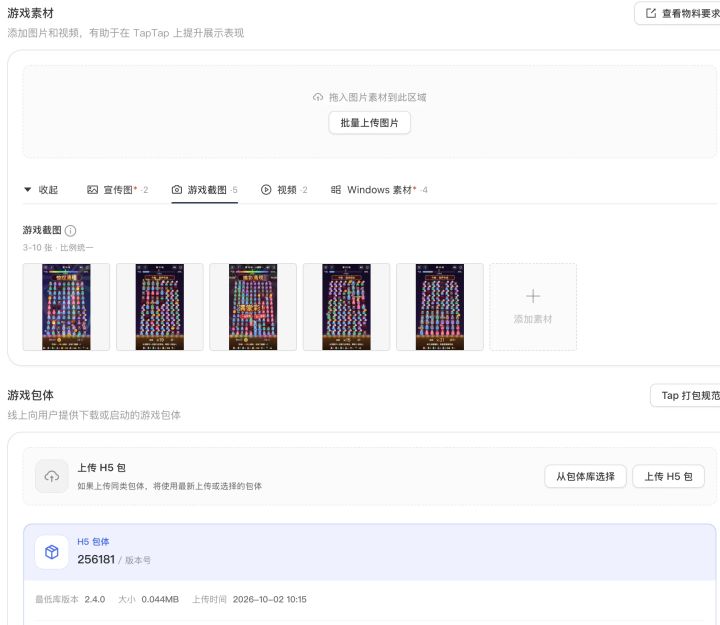Image resolution: width=720 pixels, height=625 pixels.
Task: Click the 上传 H5 包 button
Action: tap(668, 476)
